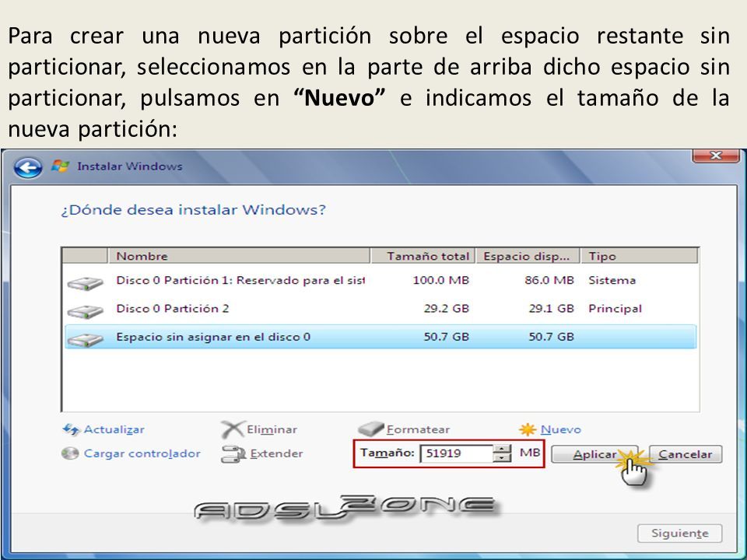Image resolution: width=747 pixels, height=560 pixels.
Task: Decrease Tamaño with the down spinner arrow
Action: pyautogui.click(x=502, y=458)
